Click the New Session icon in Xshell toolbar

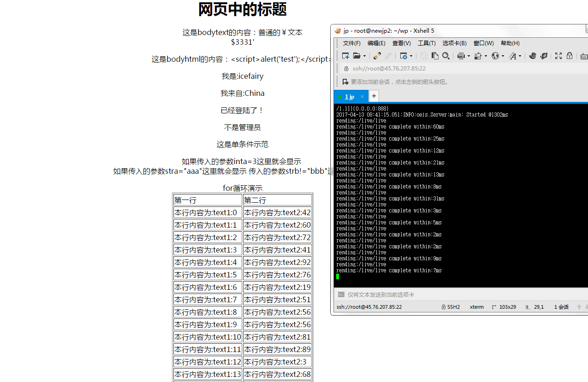[x=345, y=56]
